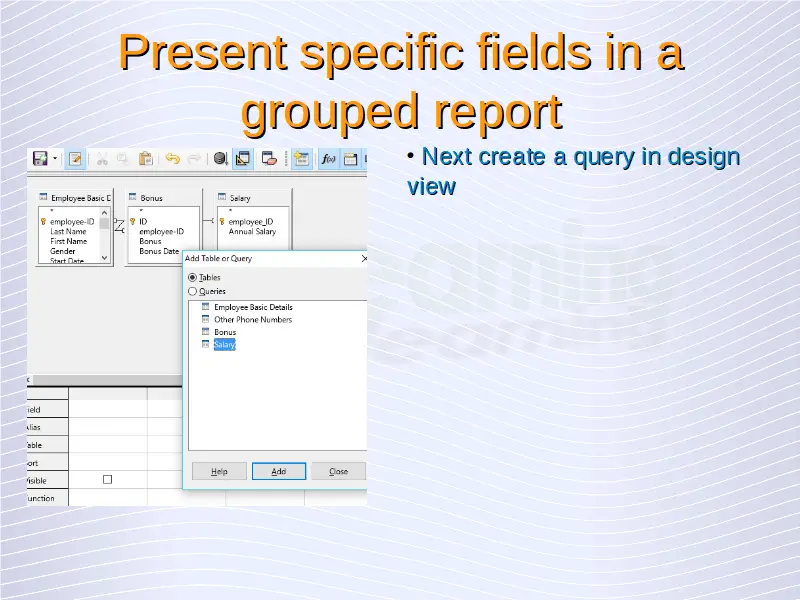Toggle the Table Name toolbar icon

pos(351,159)
